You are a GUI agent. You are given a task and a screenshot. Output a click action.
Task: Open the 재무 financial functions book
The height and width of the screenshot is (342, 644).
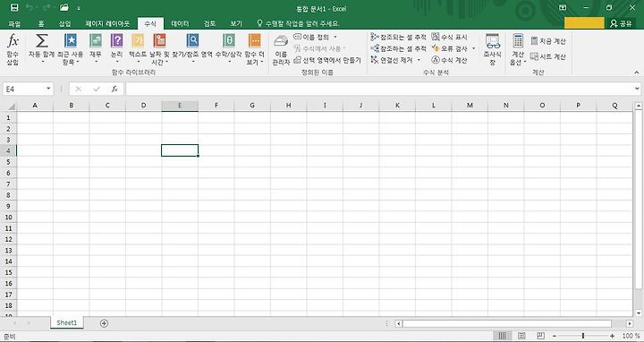(x=96, y=49)
